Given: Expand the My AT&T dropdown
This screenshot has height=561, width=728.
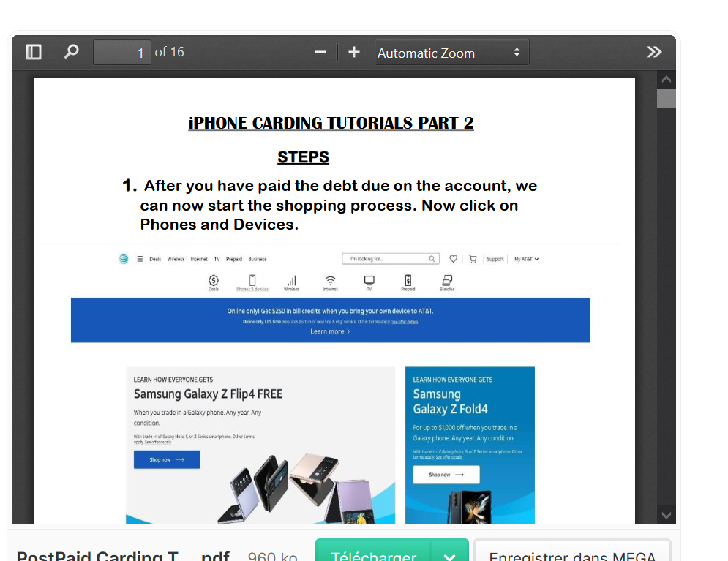Looking at the screenshot, I should point(525,259).
